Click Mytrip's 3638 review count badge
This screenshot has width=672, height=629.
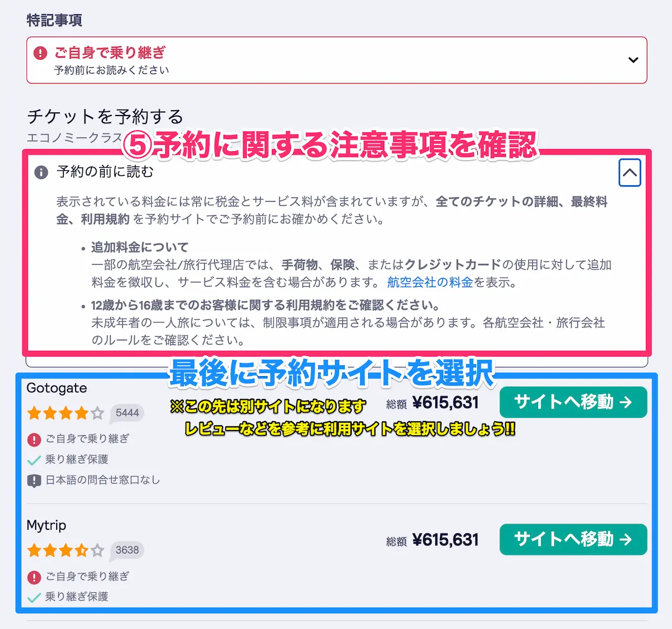click(127, 550)
